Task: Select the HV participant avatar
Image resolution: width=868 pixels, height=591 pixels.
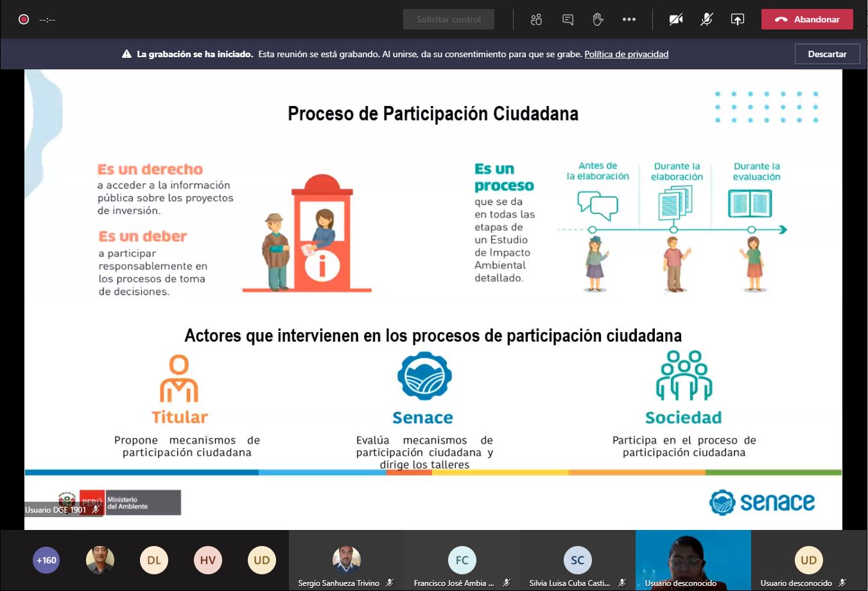Action: (x=208, y=560)
